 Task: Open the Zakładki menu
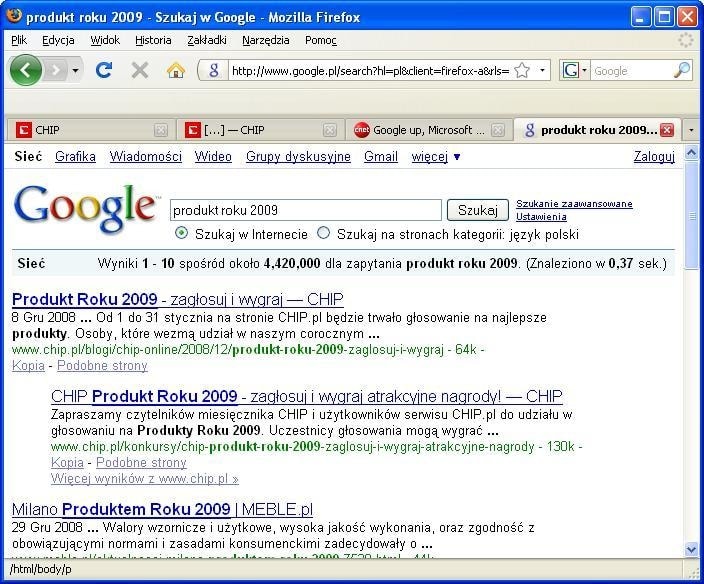point(207,40)
